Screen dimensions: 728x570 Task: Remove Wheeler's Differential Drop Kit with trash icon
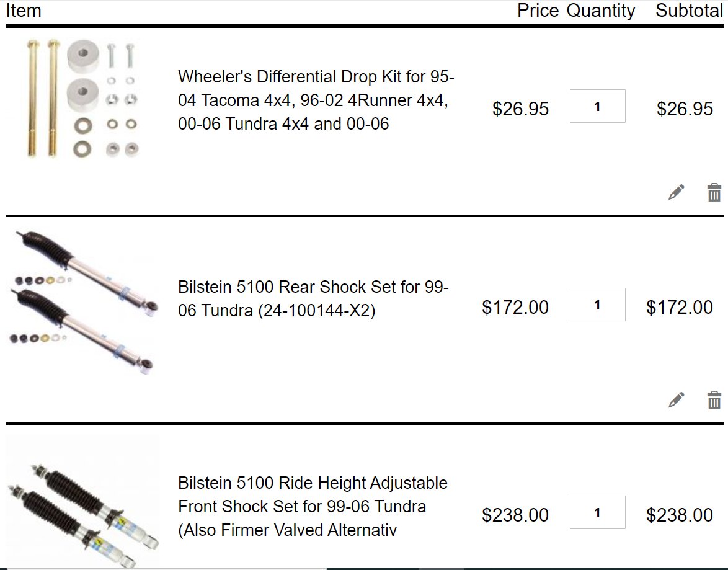[x=714, y=192]
